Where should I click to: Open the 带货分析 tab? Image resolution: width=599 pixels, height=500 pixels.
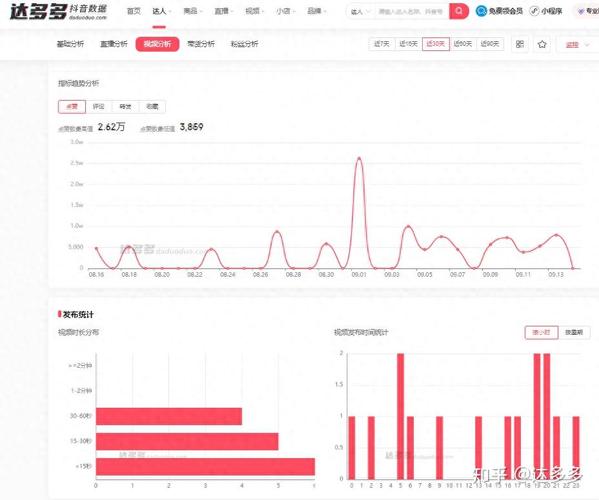point(201,44)
